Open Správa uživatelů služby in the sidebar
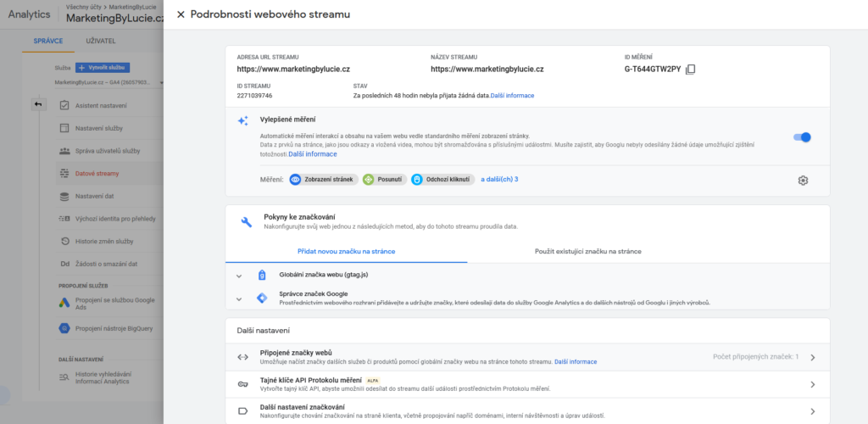 click(x=109, y=151)
